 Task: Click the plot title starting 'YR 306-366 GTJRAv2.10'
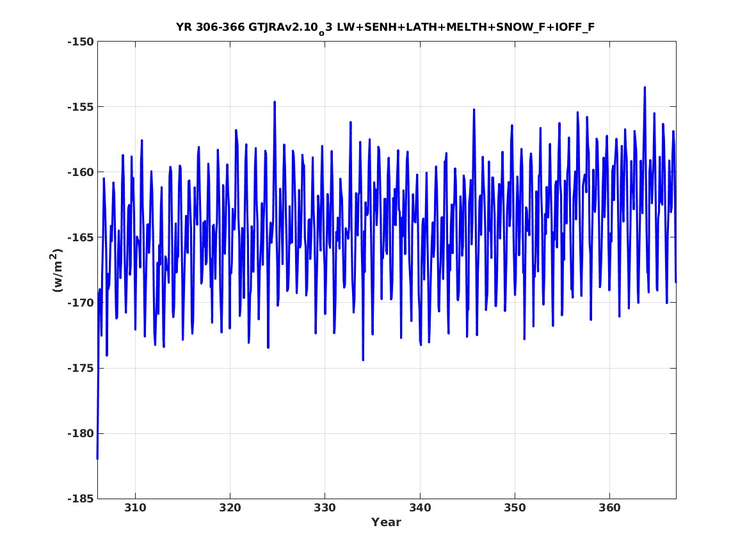(385, 28)
